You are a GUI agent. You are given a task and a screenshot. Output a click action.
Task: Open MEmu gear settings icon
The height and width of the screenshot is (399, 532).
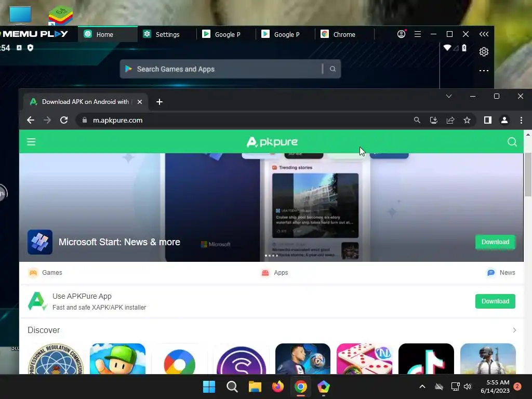click(x=484, y=51)
